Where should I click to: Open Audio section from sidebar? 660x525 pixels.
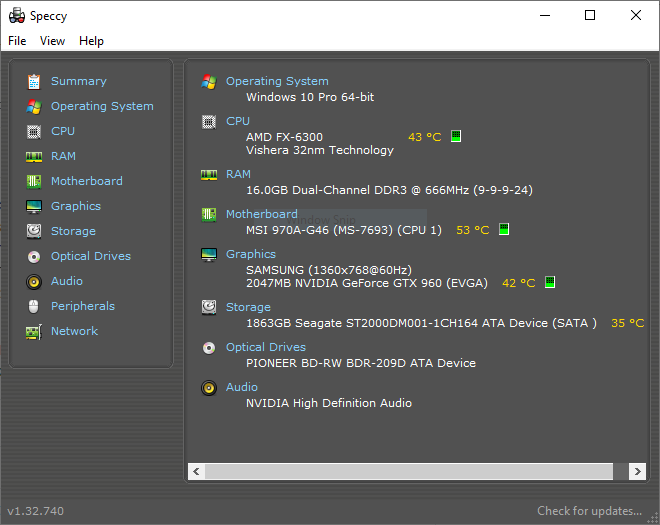67,281
